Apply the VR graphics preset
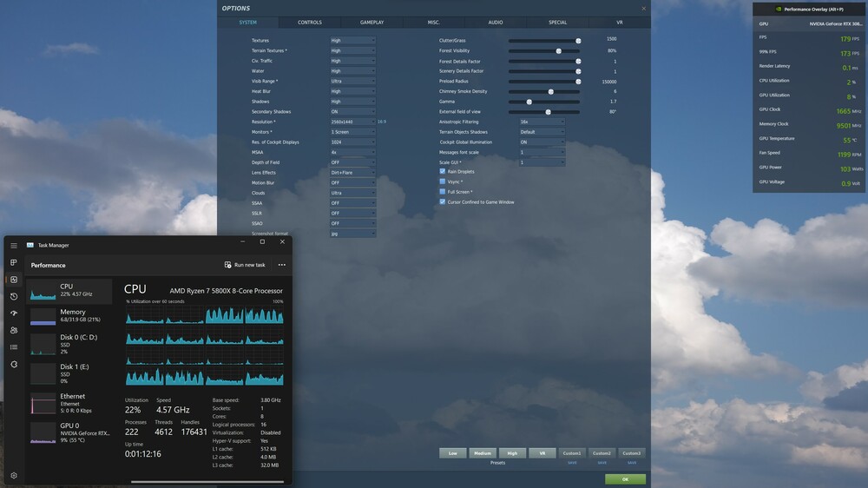 542,453
